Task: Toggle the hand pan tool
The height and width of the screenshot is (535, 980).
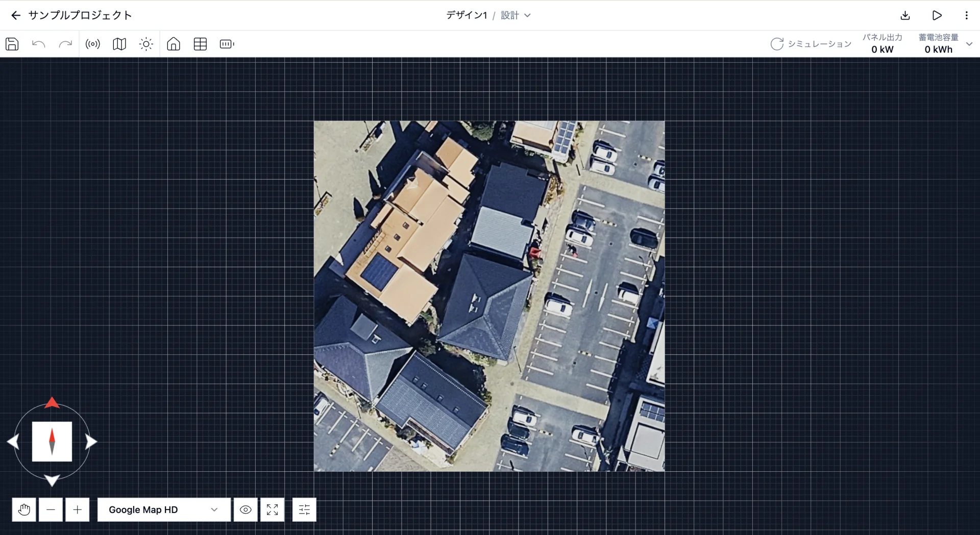Action: pyautogui.click(x=24, y=509)
